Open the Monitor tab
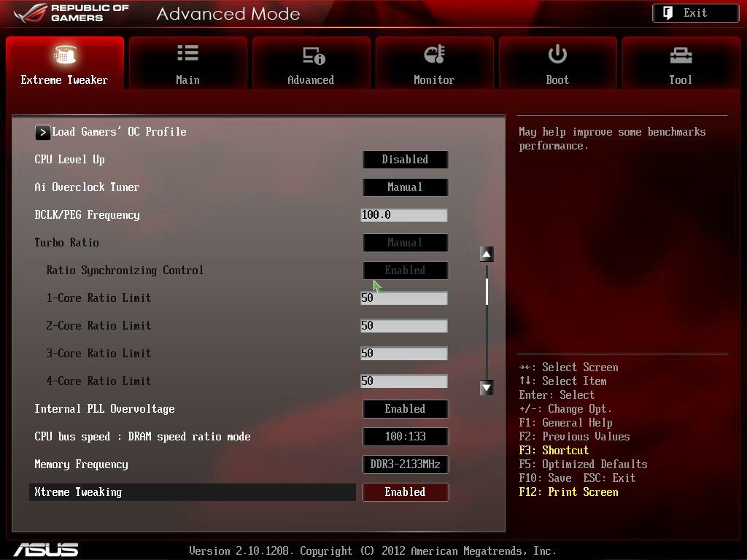The height and width of the screenshot is (560, 747). coord(434,63)
